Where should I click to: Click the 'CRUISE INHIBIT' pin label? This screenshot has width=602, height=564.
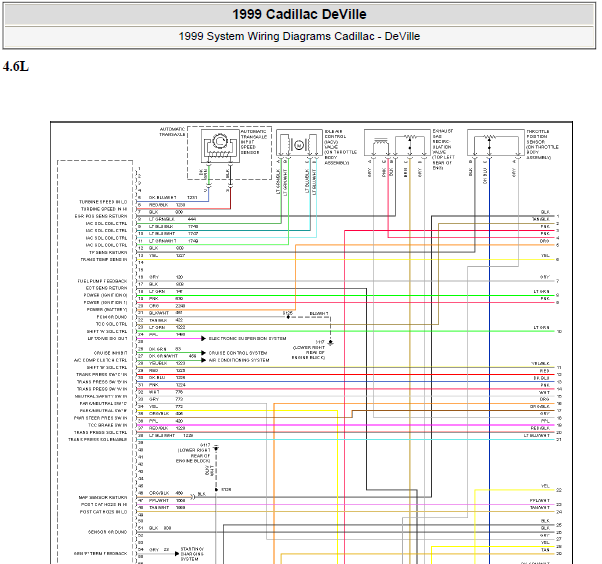tap(110, 353)
